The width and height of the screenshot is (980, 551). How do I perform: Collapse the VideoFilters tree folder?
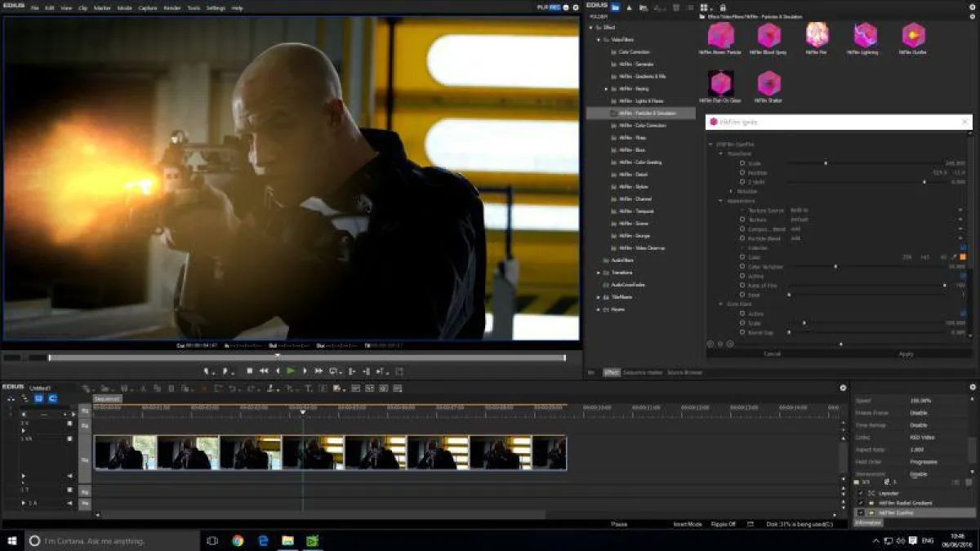(x=598, y=39)
